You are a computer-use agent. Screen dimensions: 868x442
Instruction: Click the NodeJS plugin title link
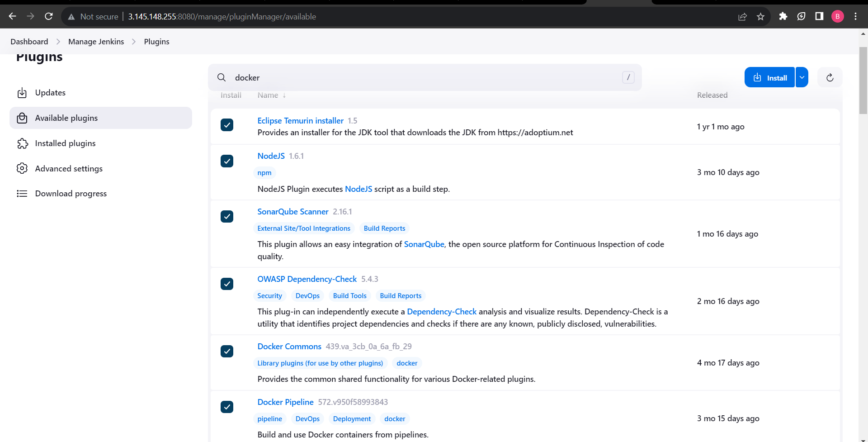click(x=271, y=156)
